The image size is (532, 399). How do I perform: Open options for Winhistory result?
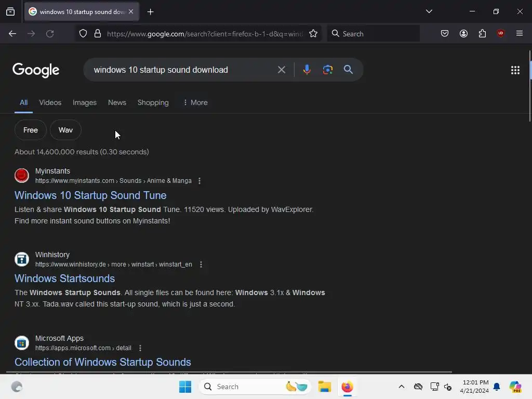[x=201, y=264]
